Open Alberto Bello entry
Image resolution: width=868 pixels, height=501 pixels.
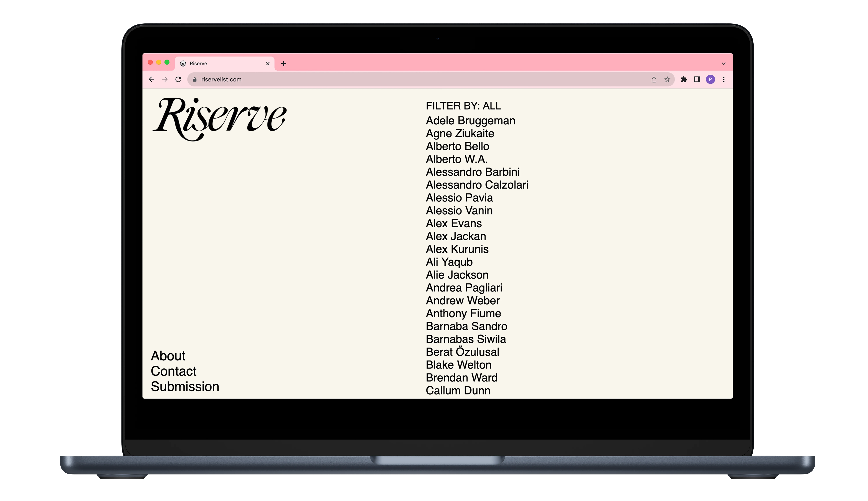coord(457,146)
